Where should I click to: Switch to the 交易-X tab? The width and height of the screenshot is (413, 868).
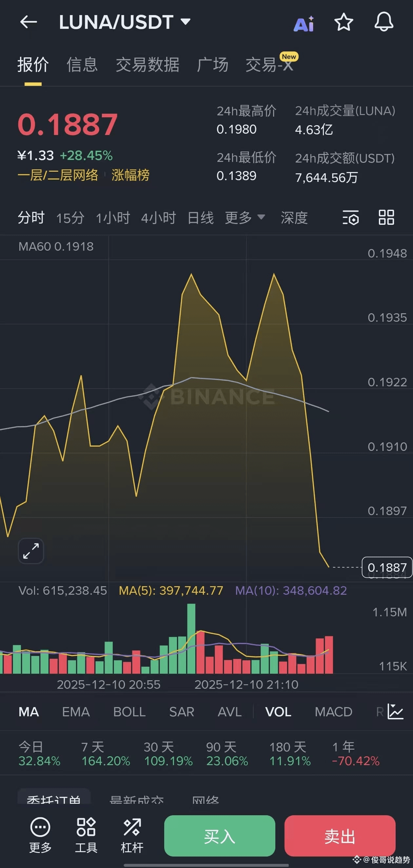point(270,64)
